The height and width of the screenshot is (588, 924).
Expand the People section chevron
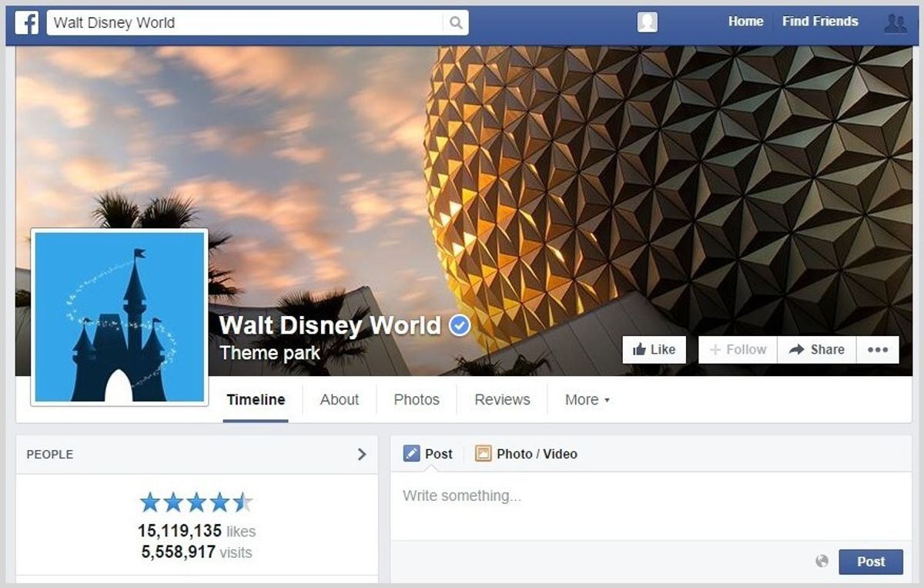click(362, 455)
